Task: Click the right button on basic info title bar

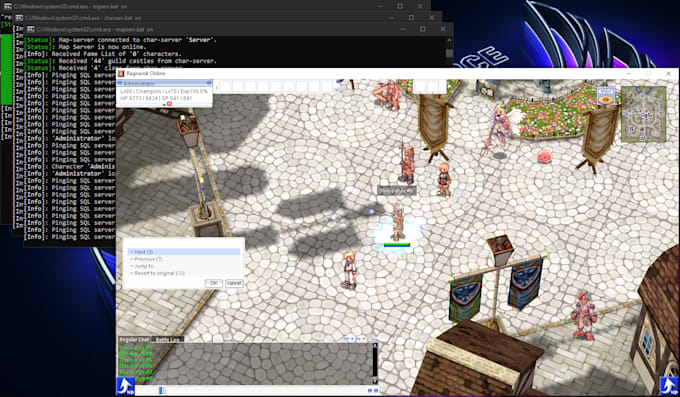Action: click(209, 83)
